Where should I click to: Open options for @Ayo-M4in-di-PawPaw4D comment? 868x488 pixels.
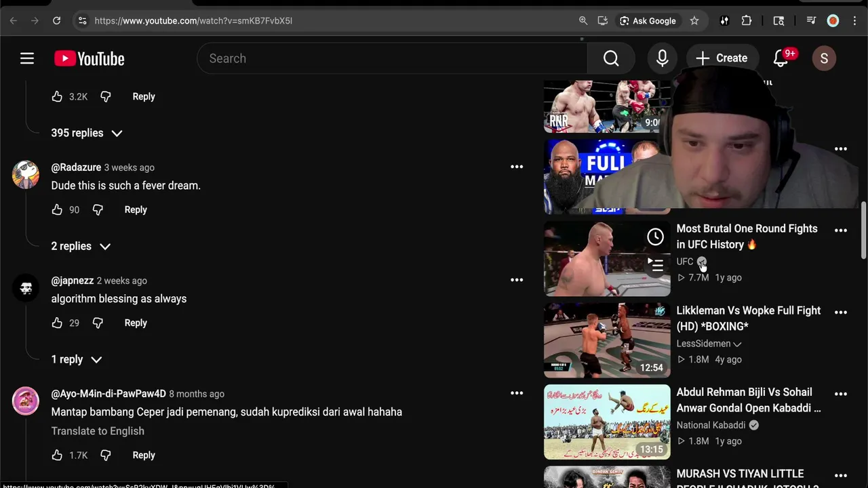pyautogui.click(x=517, y=393)
